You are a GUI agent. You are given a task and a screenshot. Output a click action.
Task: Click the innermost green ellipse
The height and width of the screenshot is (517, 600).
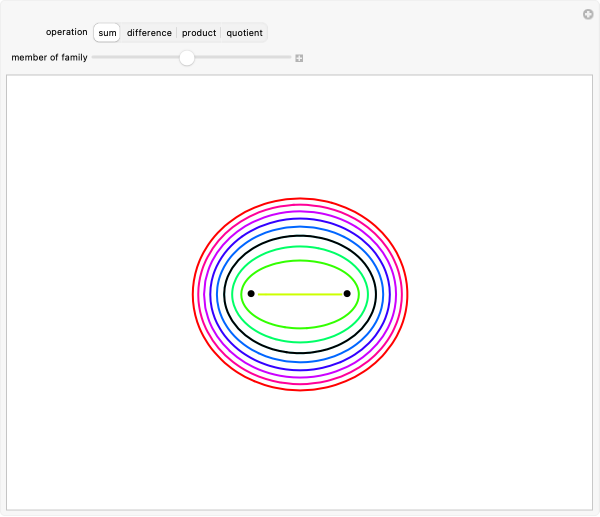(x=300, y=261)
